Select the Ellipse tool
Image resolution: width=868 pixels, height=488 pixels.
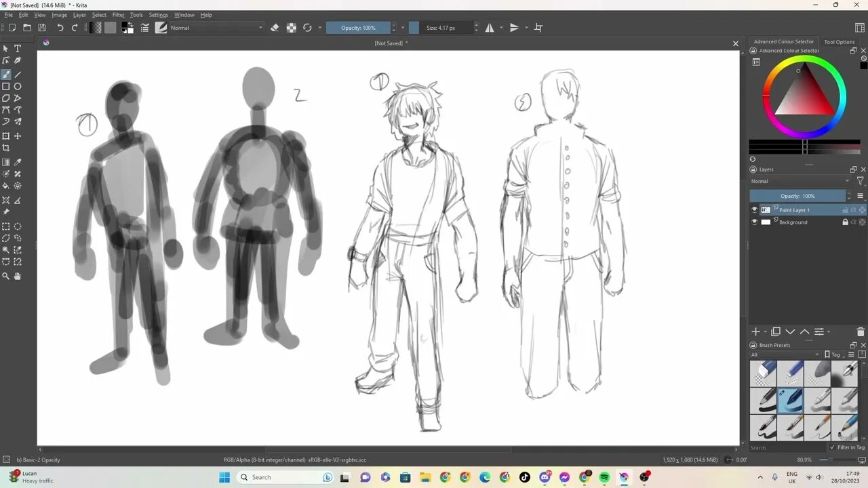tap(18, 86)
